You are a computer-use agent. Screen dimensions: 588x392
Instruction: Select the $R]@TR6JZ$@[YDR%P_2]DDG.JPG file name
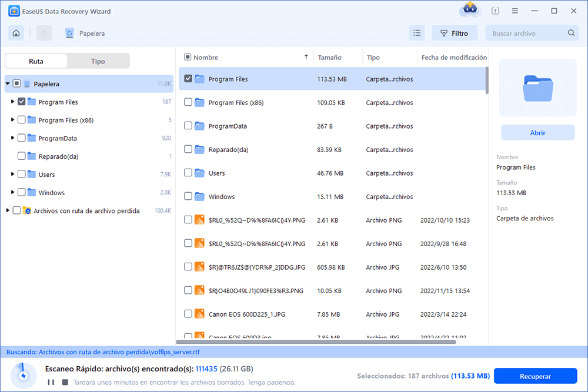pos(257,267)
